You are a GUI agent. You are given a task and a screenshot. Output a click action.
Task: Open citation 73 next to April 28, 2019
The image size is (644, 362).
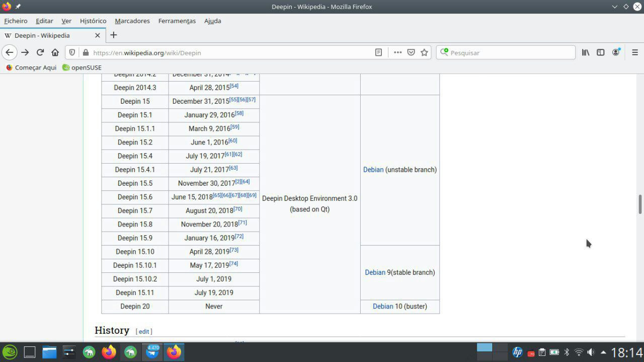click(234, 250)
